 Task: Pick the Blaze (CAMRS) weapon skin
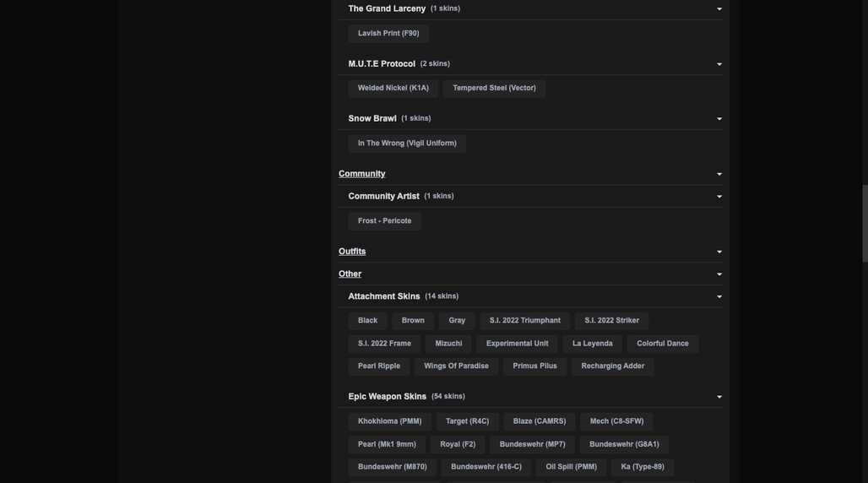pyautogui.click(x=540, y=421)
